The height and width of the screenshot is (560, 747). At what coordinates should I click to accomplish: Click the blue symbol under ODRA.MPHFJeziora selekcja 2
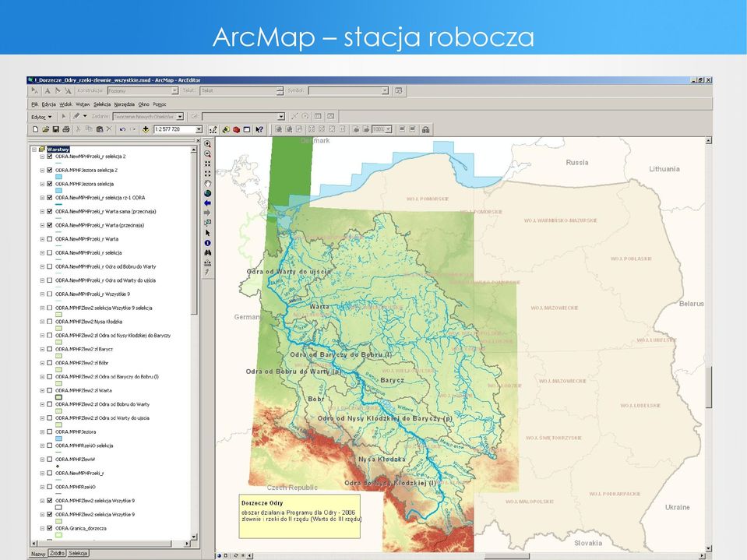tap(58, 177)
